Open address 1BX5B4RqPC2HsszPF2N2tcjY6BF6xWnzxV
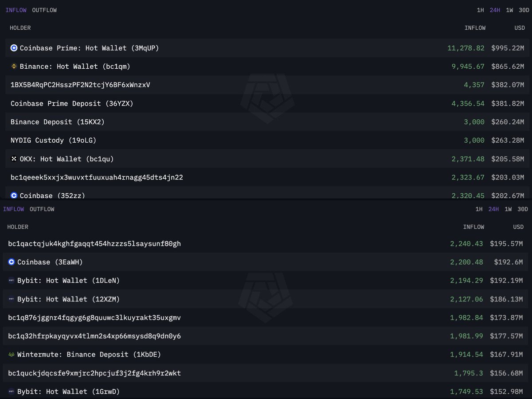 click(80, 85)
